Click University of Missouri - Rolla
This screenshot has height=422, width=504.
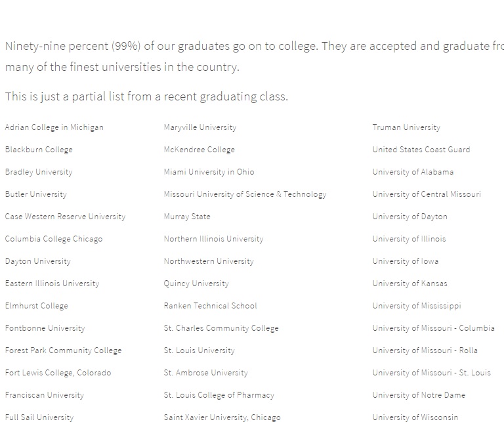pyautogui.click(x=425, y=350)
